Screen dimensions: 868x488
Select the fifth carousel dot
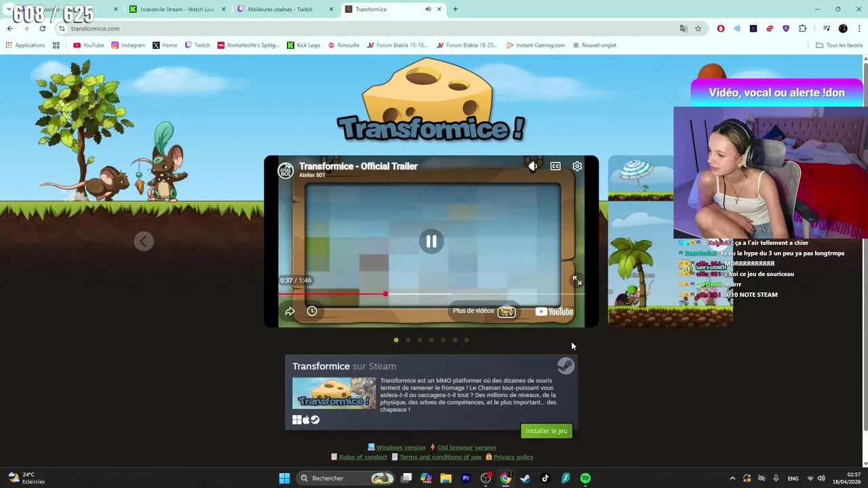tap(443, 340)
